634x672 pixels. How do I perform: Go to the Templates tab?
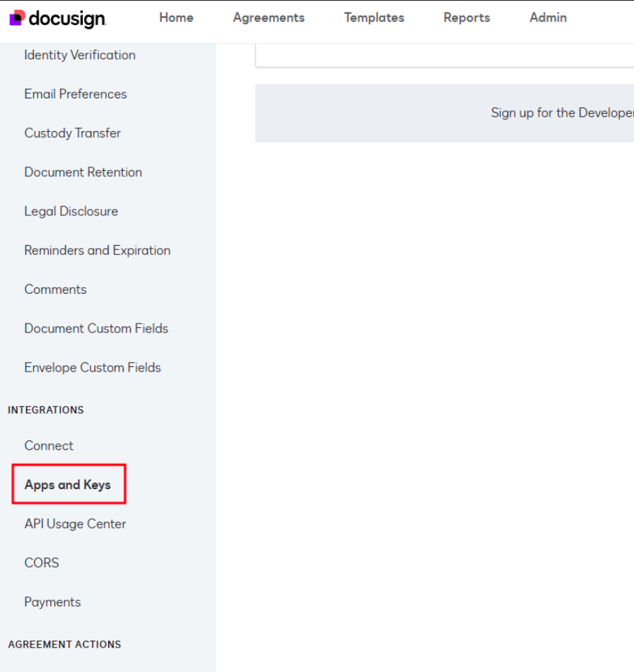click(374, 18)
